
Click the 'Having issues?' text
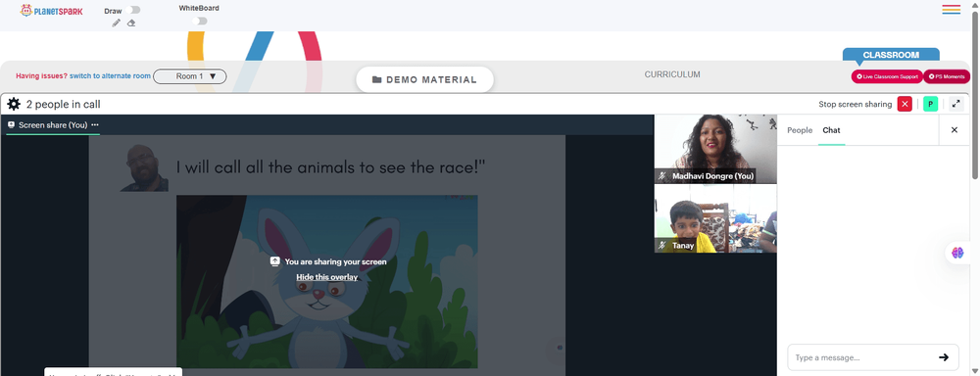(x=41, y=76)
